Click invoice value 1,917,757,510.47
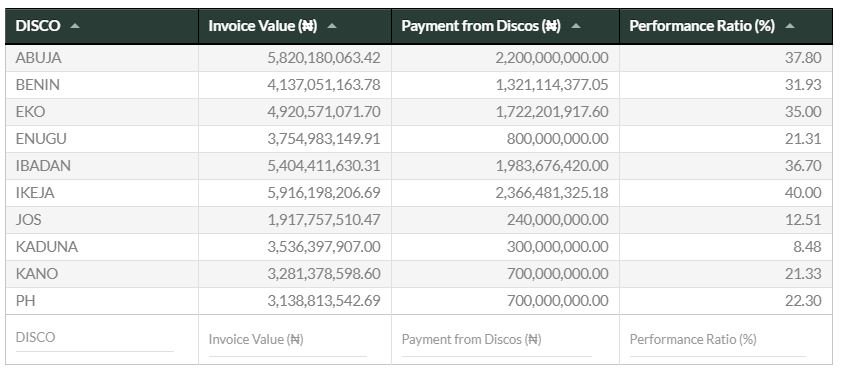 (x=324, y=220)
